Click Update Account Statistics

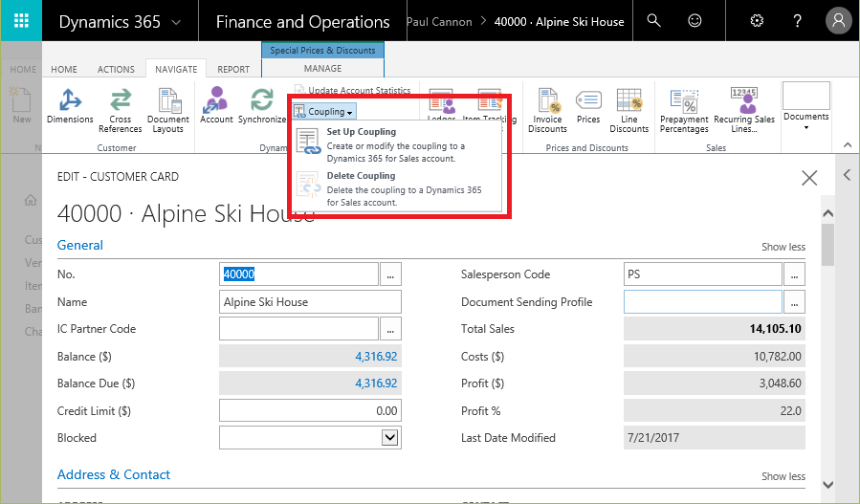352,90
